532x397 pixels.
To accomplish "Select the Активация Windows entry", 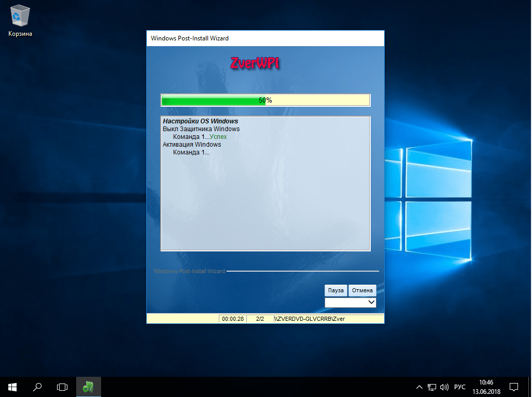I will [192, 145].
